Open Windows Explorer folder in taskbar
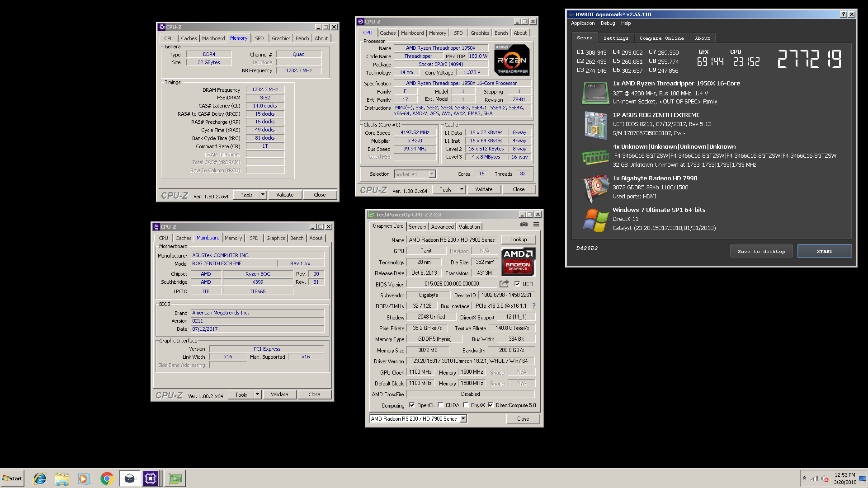 click(x=62, y=479)
